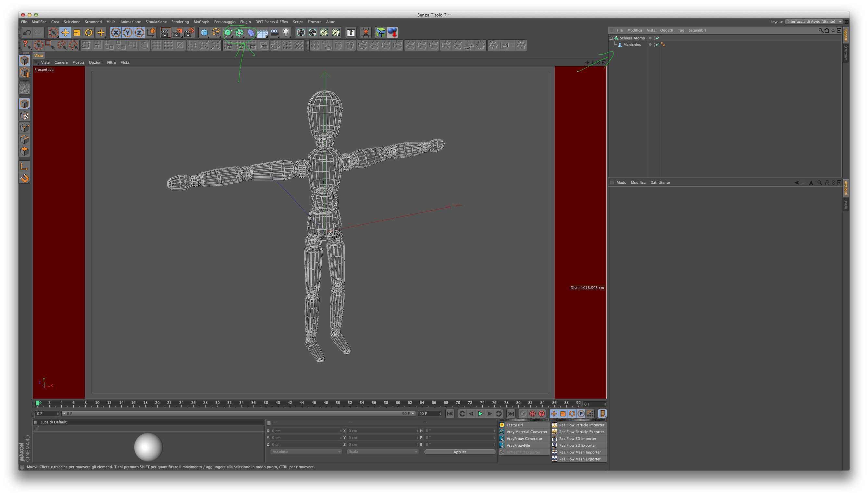This screenshot has width=868, height=496.
Task: Enable the magnet snapping icon in left sidebar
Action: tap(25, 178)
